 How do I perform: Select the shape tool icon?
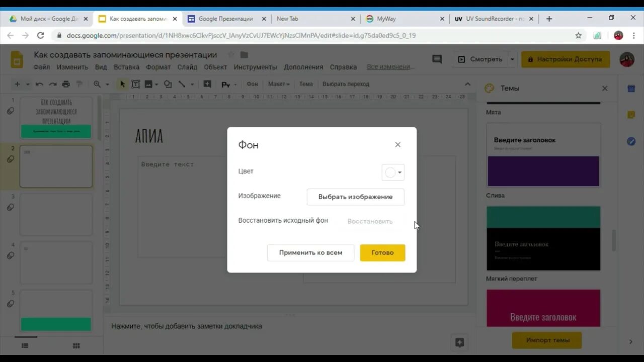coord(168,84)
